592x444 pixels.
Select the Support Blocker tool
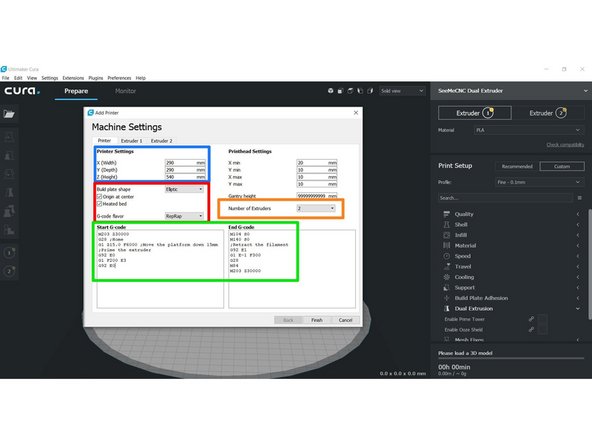pyautogui.click(x=9, y=230)
